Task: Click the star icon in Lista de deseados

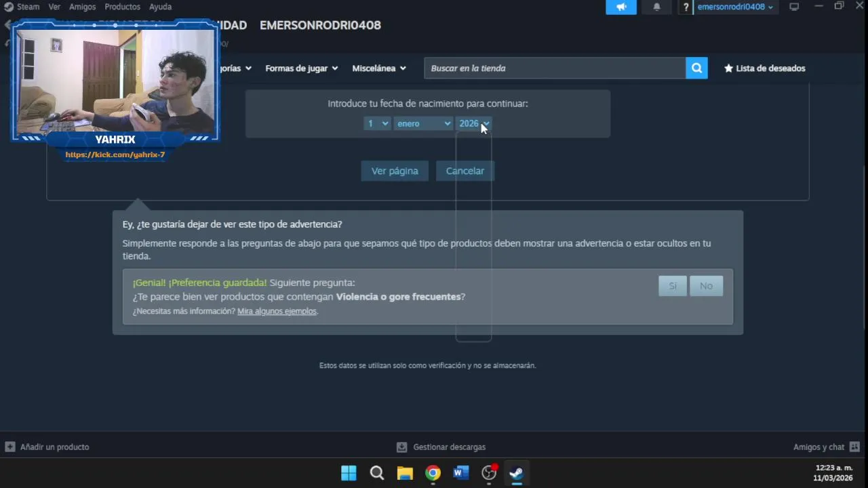Action: (x=728, y=68)
